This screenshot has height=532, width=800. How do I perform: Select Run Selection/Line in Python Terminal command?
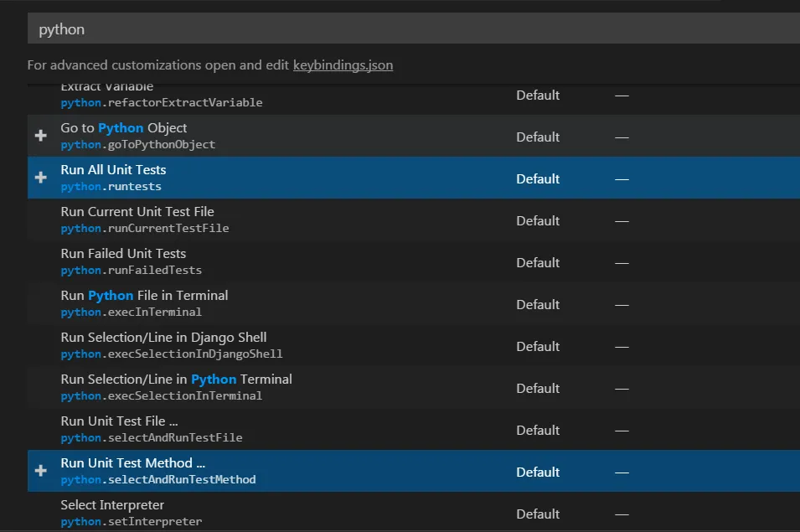(176, 380)
